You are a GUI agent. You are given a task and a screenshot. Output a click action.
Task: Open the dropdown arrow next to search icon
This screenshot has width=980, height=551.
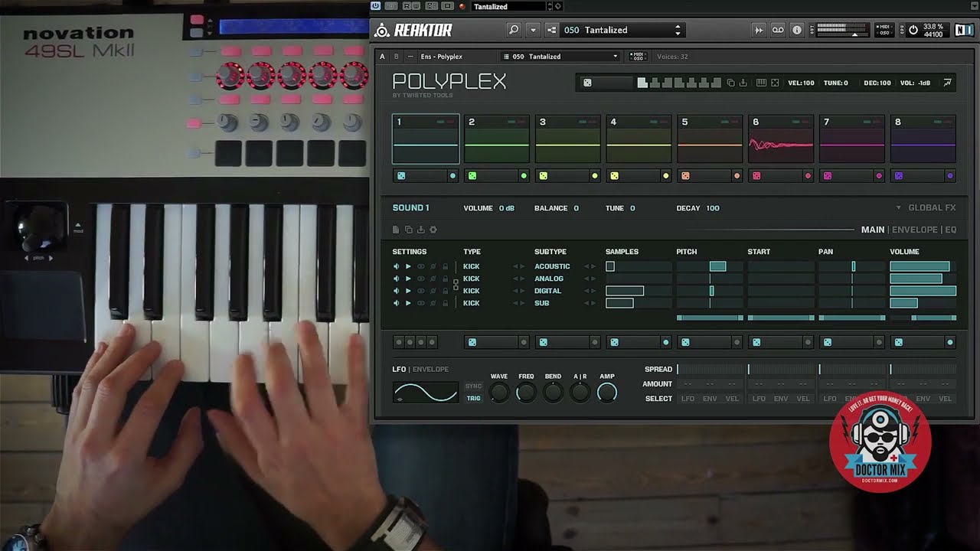point(533,30)
